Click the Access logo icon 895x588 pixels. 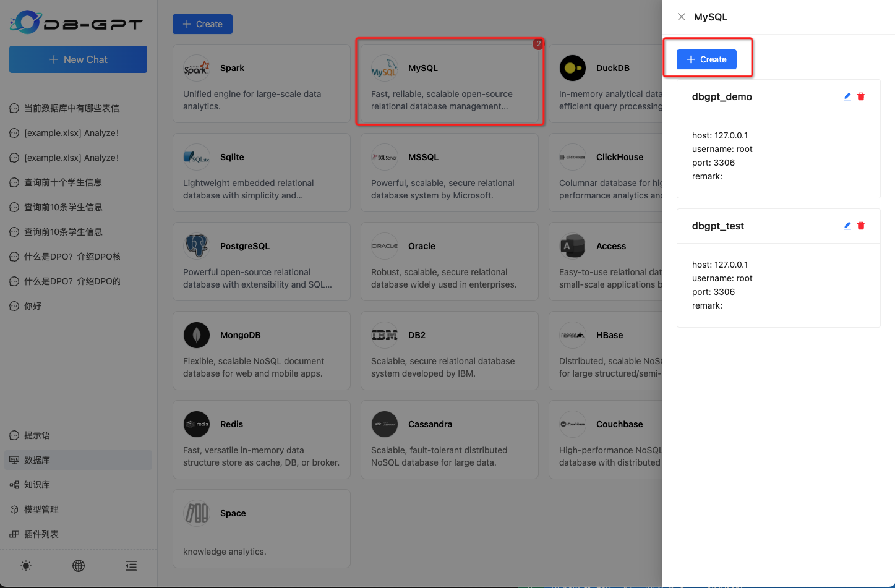(573, 246)
